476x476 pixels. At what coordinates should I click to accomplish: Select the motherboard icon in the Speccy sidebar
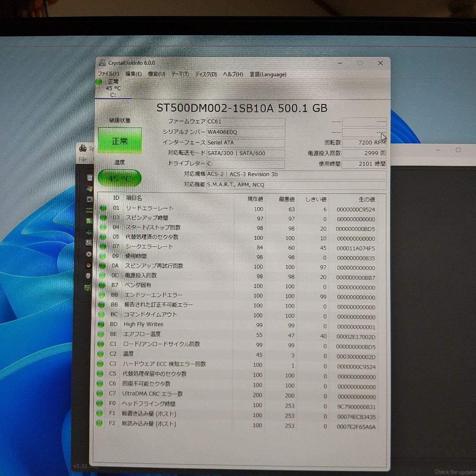(88, 221)
